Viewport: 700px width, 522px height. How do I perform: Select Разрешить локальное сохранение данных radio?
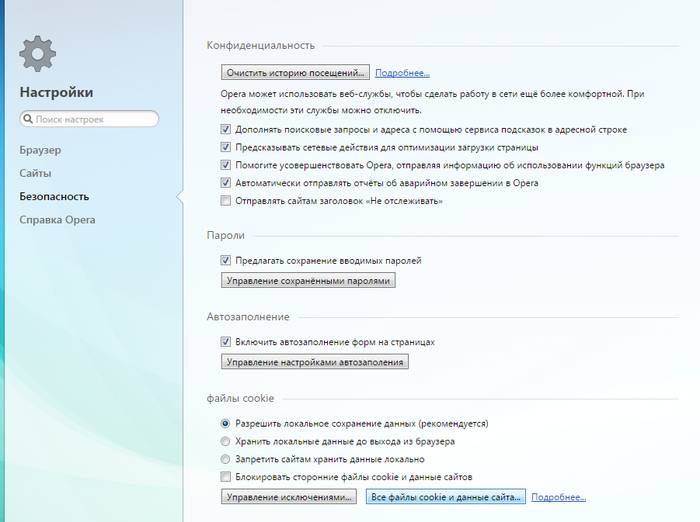(x=225, y=423)
